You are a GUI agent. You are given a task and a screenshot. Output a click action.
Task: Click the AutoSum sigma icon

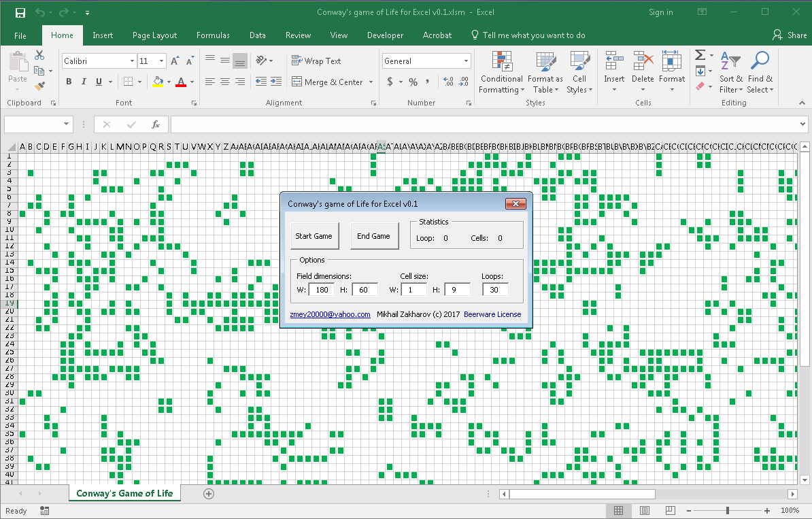pyautogui.click(x=700, y=55)
